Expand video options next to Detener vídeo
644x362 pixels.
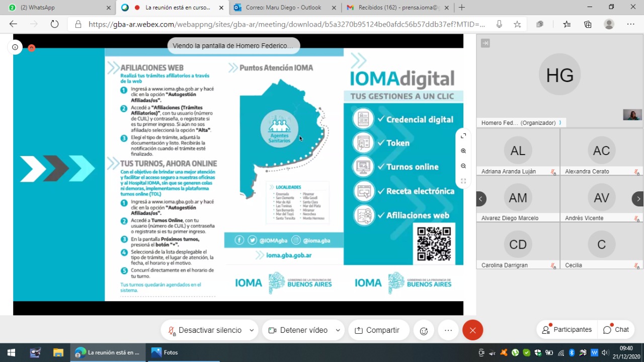(x=338, y=330)
